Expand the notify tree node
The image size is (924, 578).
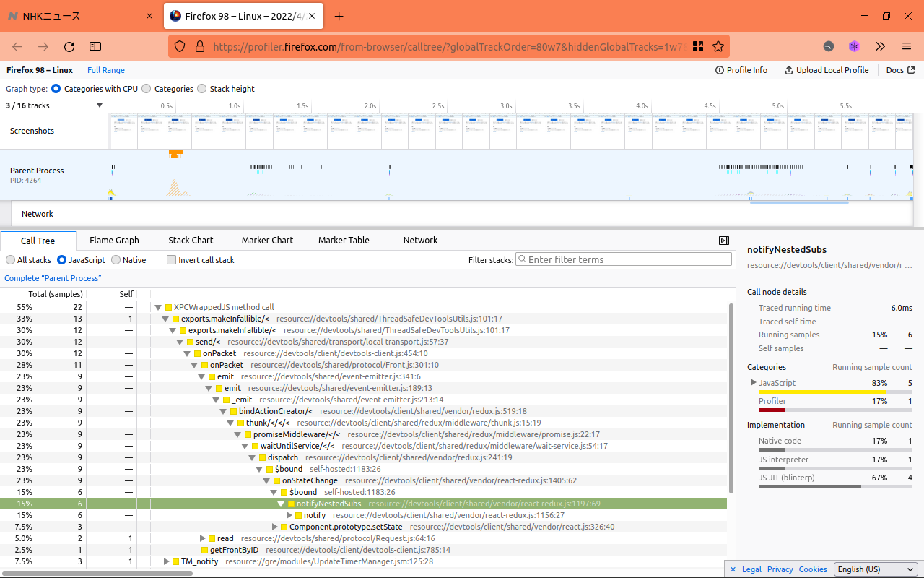click(289, 515)
